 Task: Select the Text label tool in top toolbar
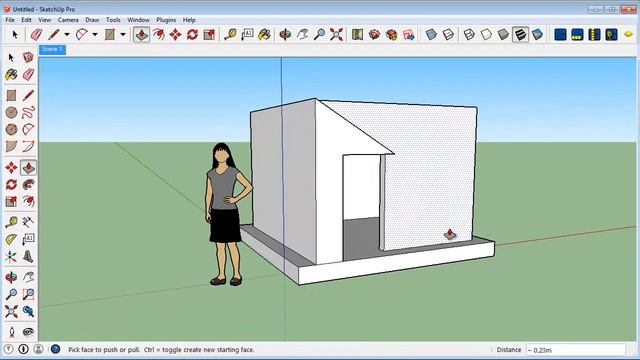(247, 35)
